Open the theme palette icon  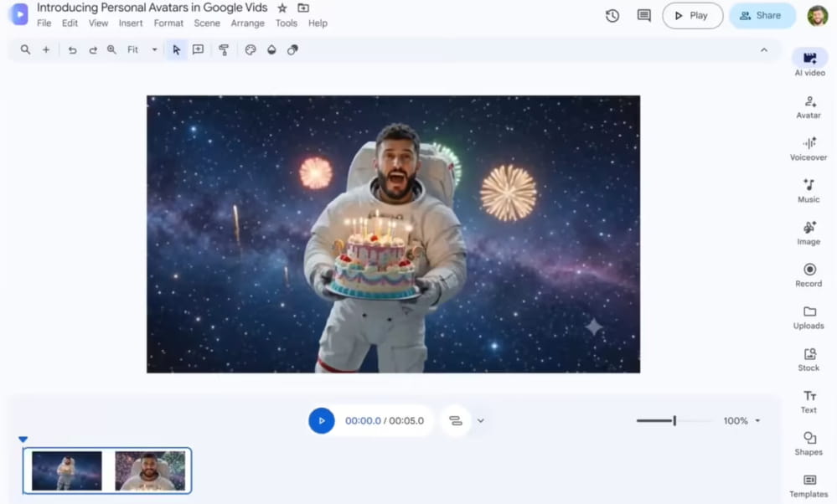pyautogui.click(x=251, y=49)
